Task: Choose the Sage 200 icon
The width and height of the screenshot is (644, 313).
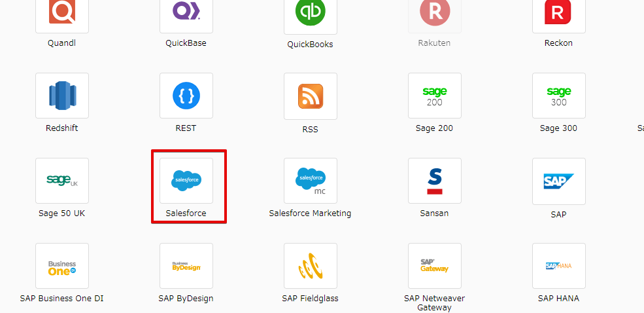Action: [435, 96]
